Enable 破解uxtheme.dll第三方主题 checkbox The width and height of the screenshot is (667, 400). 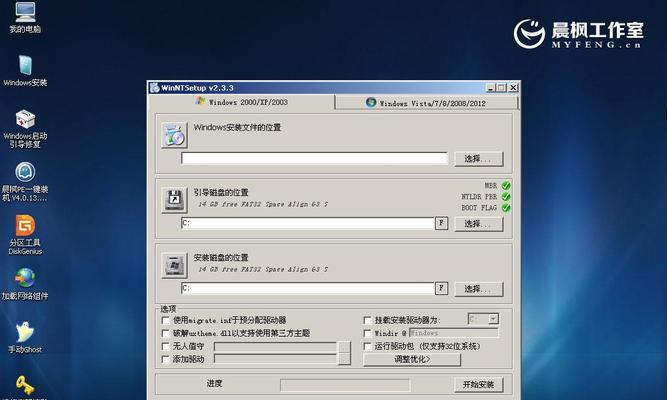pyautogui.click(x=166, y=333)
